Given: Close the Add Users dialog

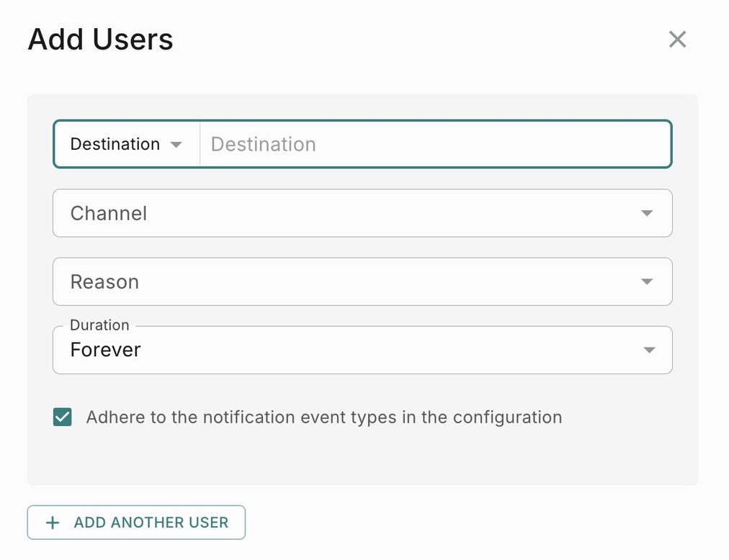Looking at the screenshot, I should pos(677,39).
